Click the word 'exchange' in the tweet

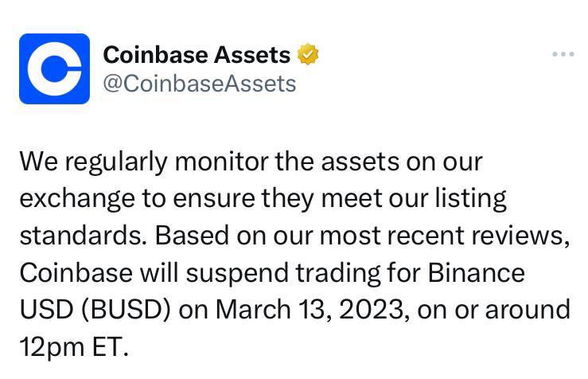77,199
